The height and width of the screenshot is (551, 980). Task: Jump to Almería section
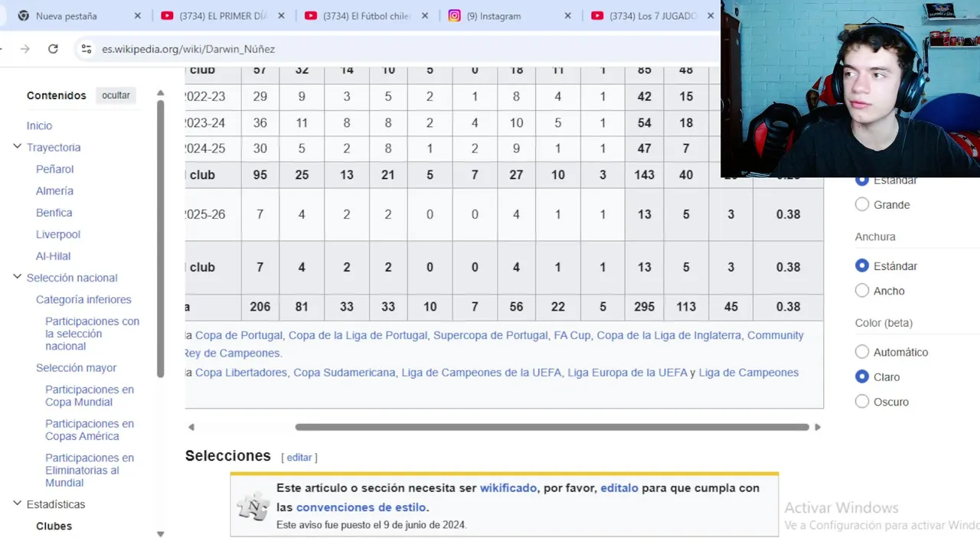click(x=54, y=191)
